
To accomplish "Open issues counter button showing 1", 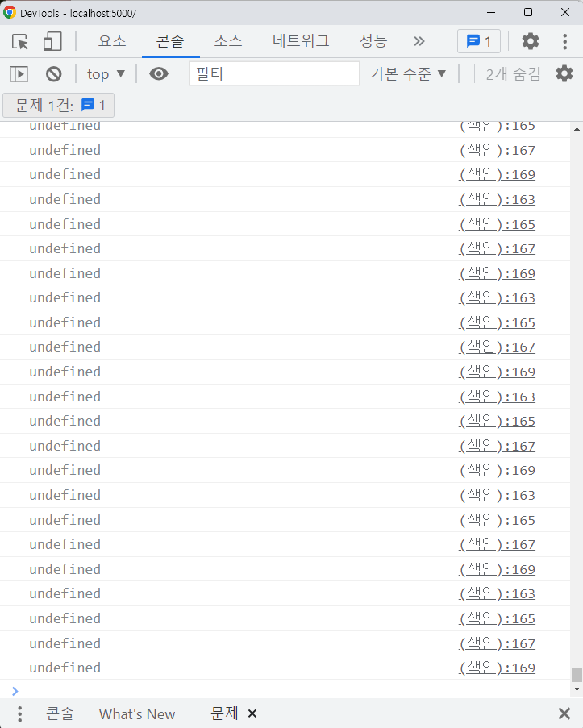I will 479,42.
